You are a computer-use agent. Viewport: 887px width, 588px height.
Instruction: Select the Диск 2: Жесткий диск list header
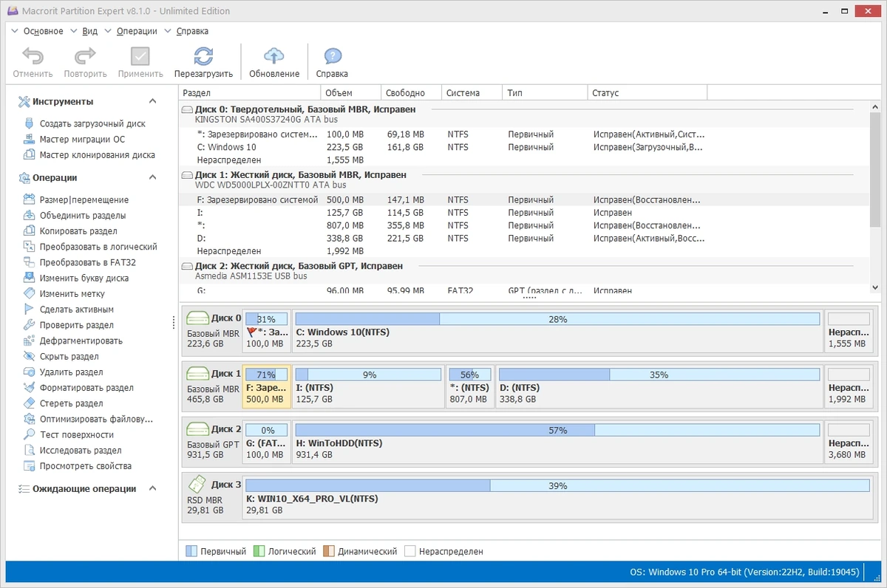pos(524,270)
